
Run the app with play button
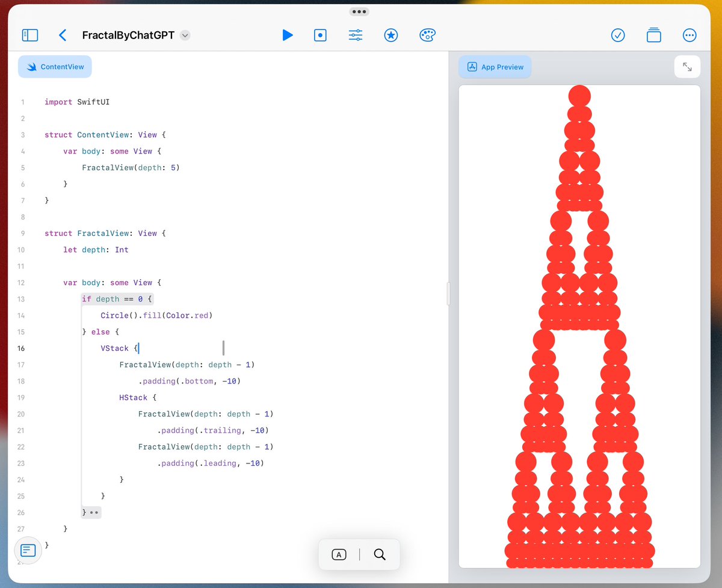pyautogui.click(x=288, y=36)
